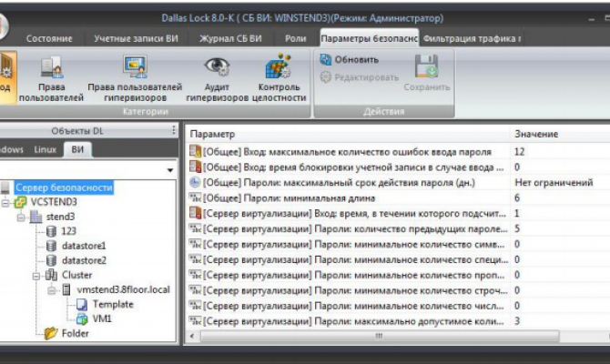Open the Журнал СБ ВИ tab

pyautogui.click(x=230, y=38)
